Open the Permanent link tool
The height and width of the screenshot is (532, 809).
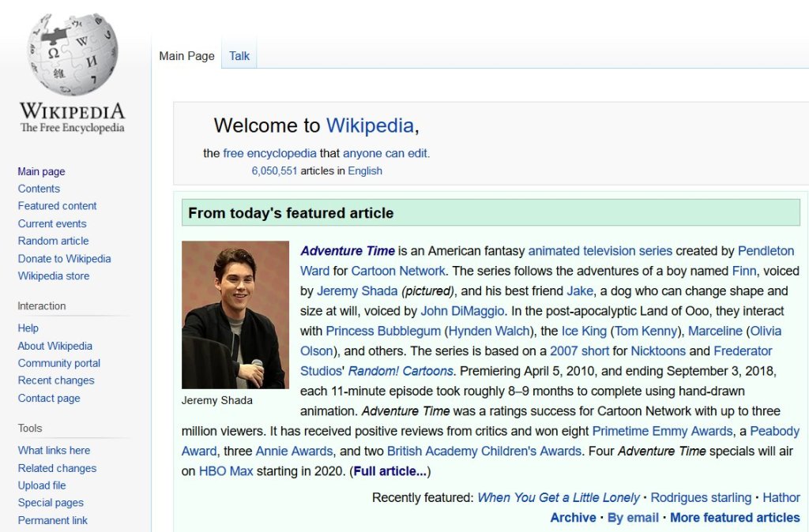[x=53, y=520]
